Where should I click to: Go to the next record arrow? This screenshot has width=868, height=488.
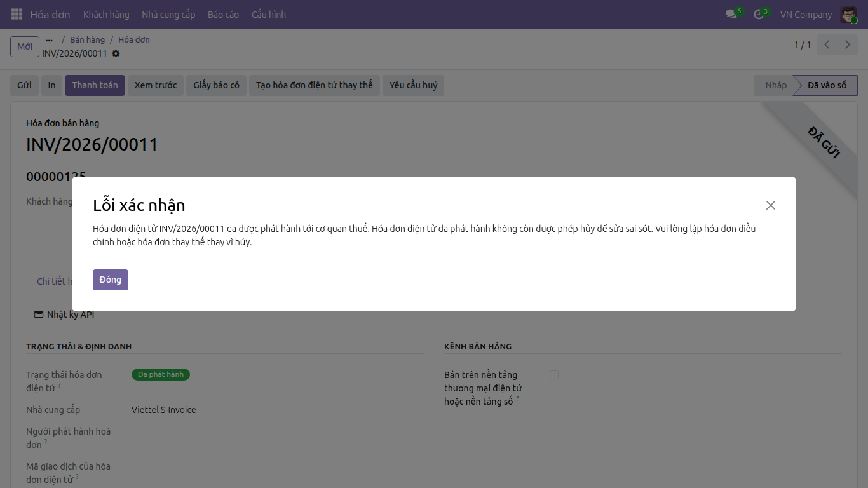point(848,44)
